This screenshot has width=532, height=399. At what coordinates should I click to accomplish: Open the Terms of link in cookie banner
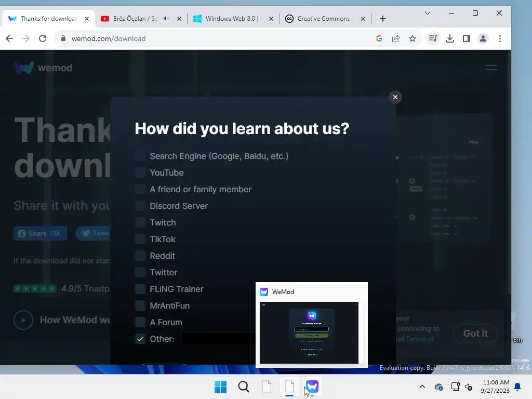coord(420,339)
